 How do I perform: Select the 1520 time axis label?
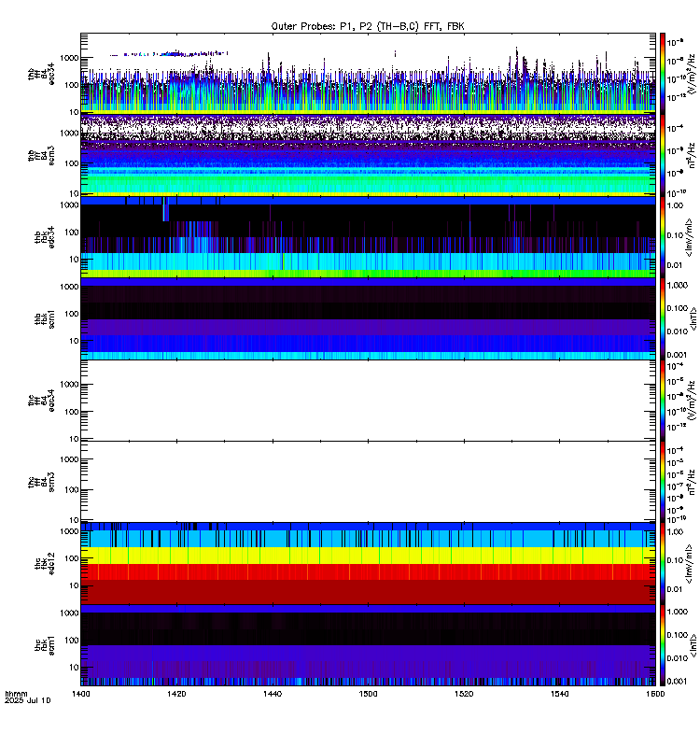[464, 694]
